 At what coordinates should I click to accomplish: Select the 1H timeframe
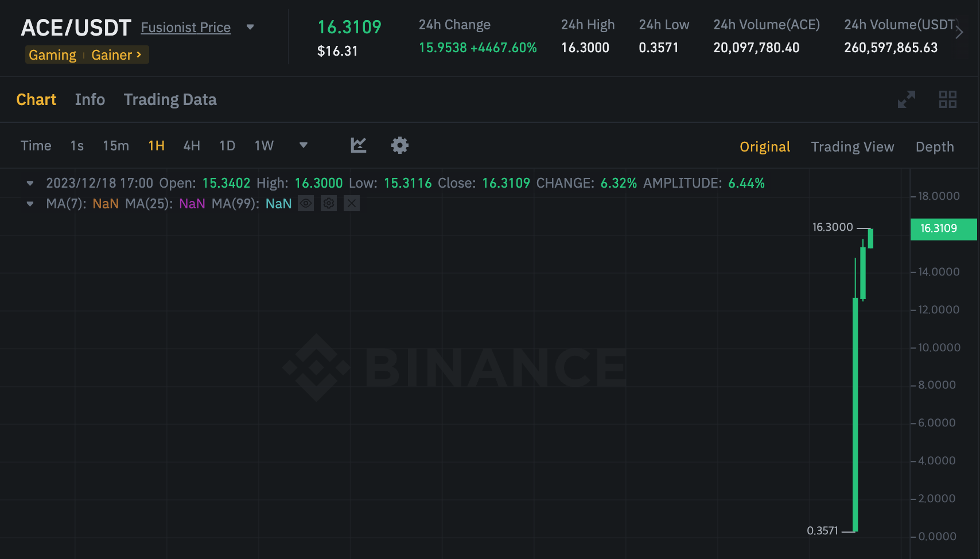(156, 146)
